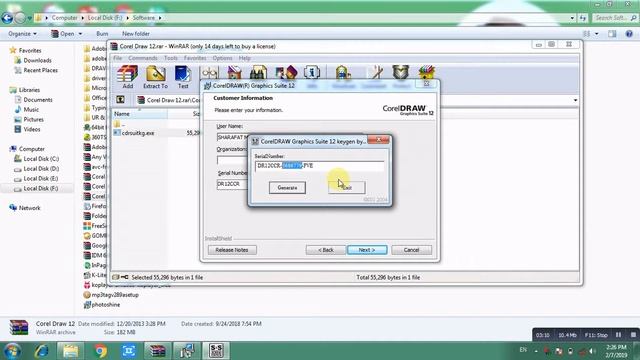Click New folder in Explorer toolbar
This screenshot has height=360, width=640.
(136, 34)
